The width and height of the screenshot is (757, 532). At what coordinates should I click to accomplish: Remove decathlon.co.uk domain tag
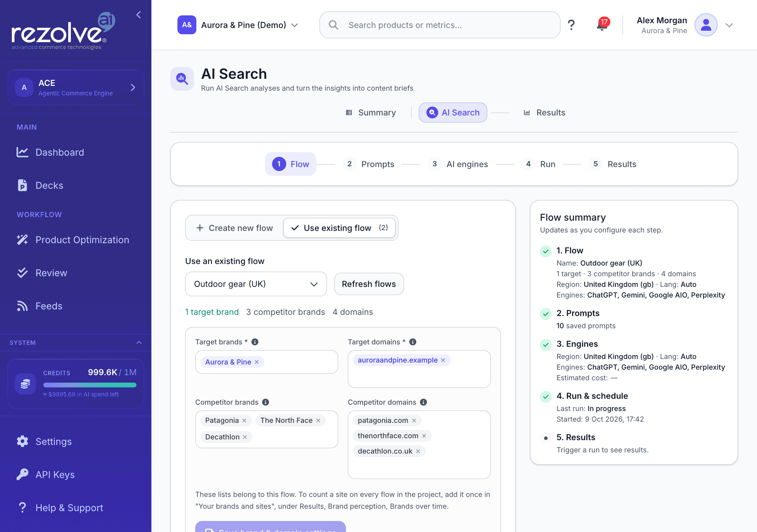pos(418,451)
